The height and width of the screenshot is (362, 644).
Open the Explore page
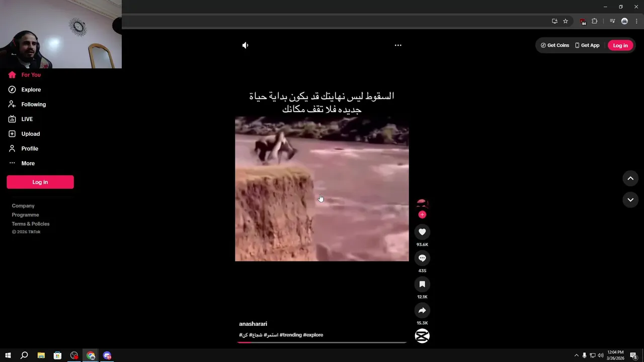tap(31, 89)
